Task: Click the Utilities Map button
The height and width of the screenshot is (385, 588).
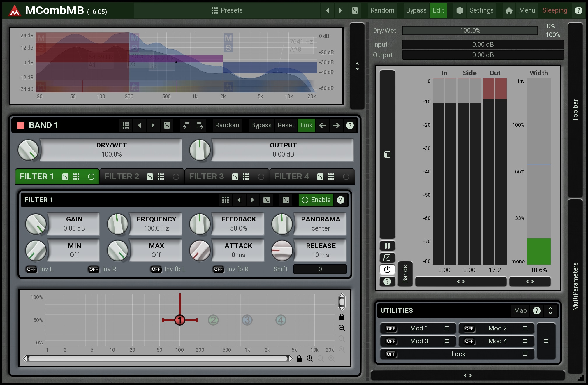Action: point(520,311)
